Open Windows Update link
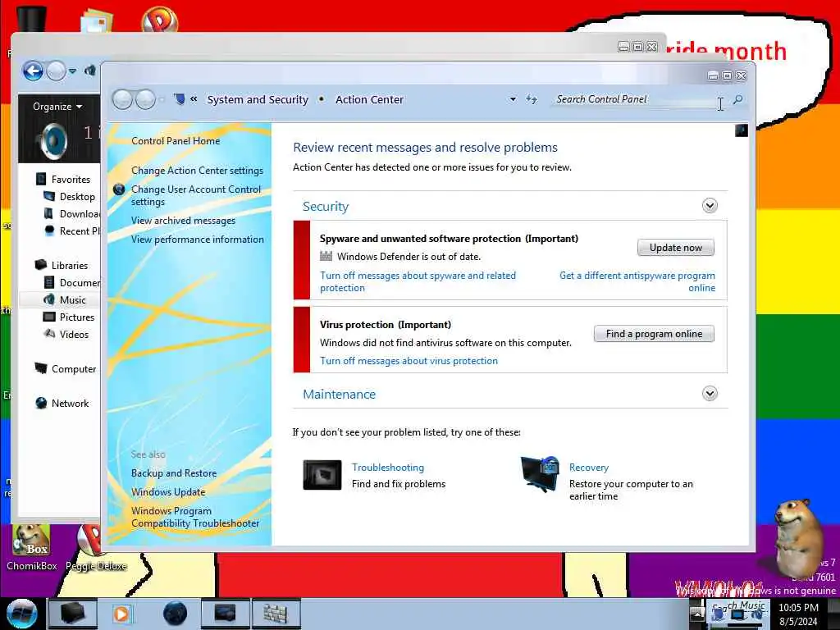Image resolution: width=840 pixels, height=630 pixels. point(168,492)
